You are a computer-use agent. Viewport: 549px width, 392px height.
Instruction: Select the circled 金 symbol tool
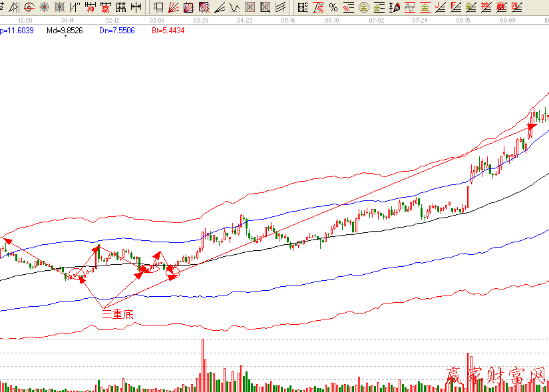click(x=364, y=8)
